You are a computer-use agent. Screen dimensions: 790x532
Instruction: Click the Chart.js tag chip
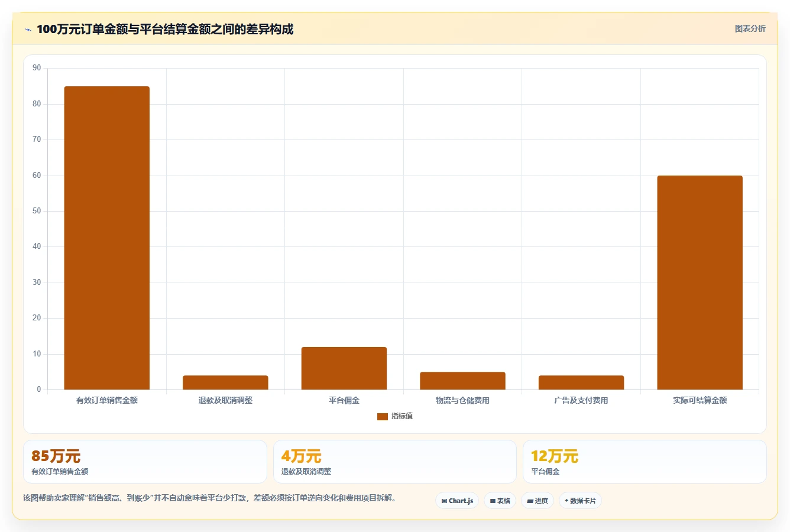[457, 501]
